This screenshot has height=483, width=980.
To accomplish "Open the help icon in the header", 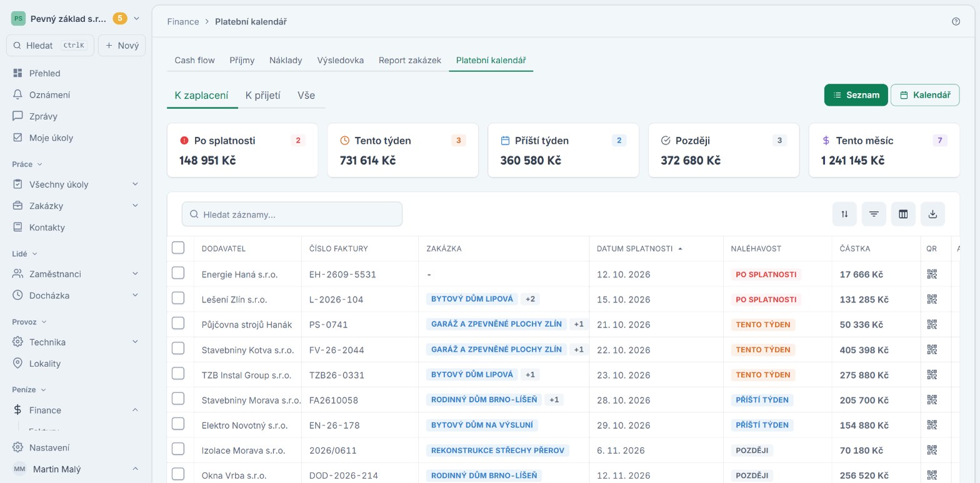I will pyautogui.click(x=956, y=21).
